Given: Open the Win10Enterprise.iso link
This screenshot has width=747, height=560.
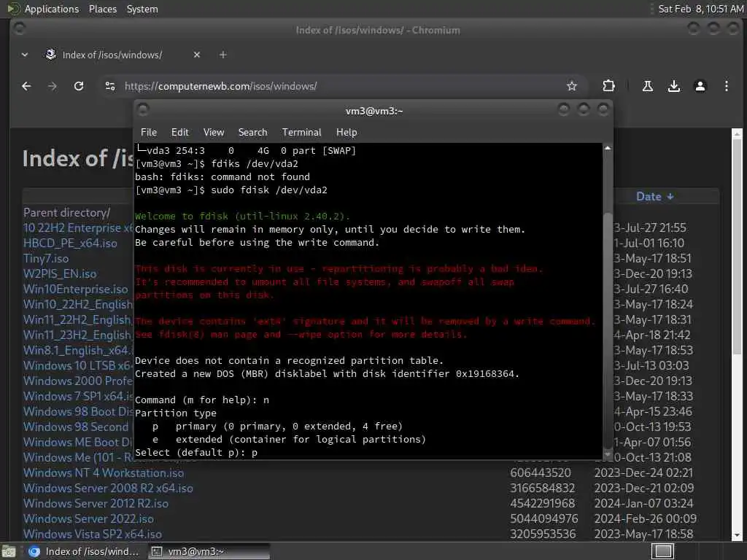Looking at the screenshot, I should pos(75,289).
